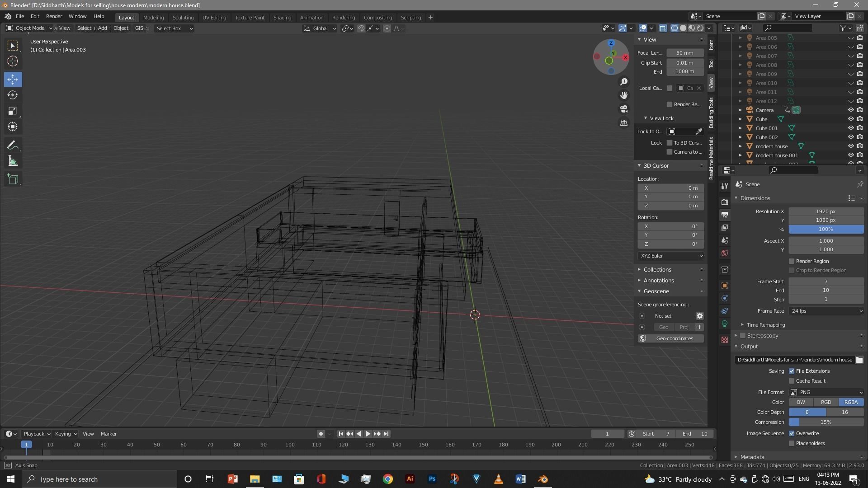Viewport: 868px width, 488px height.
Task: Click the Focal Length 50 mm field
Action: click(x=685, y=53)
